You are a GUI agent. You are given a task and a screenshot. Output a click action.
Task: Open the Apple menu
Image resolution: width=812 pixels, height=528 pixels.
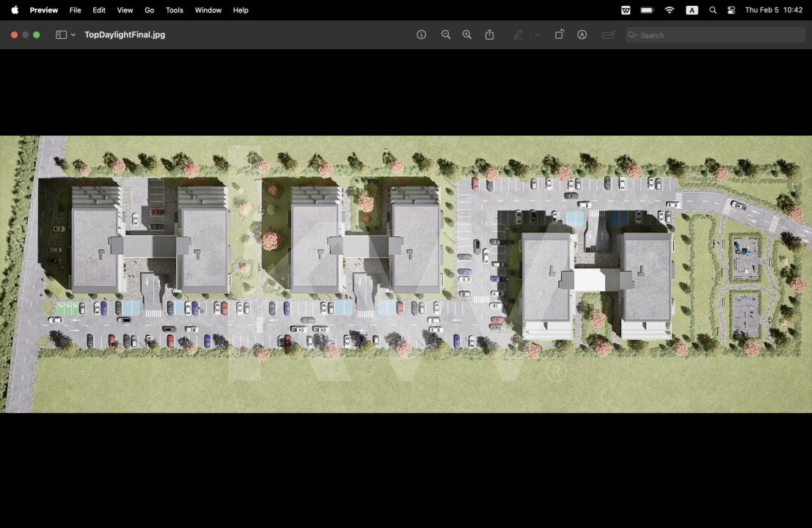(14, 10)
